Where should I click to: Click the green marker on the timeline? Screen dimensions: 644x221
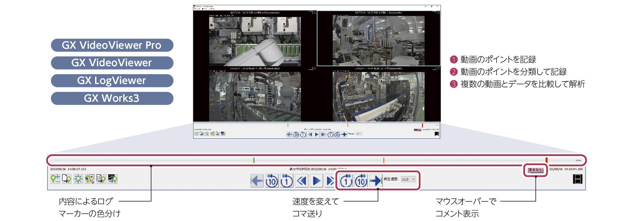(x=254, y=160)
